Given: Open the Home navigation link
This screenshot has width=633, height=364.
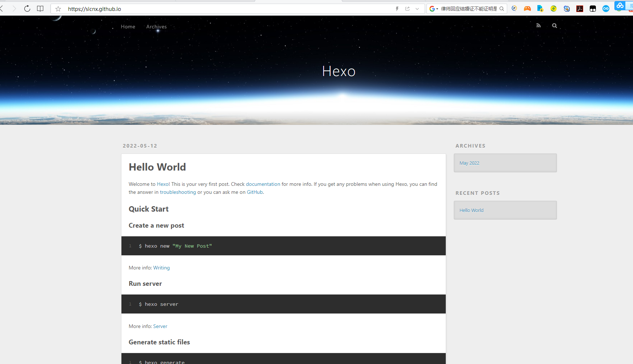Looking at the screenshot, I should point(128,27).
